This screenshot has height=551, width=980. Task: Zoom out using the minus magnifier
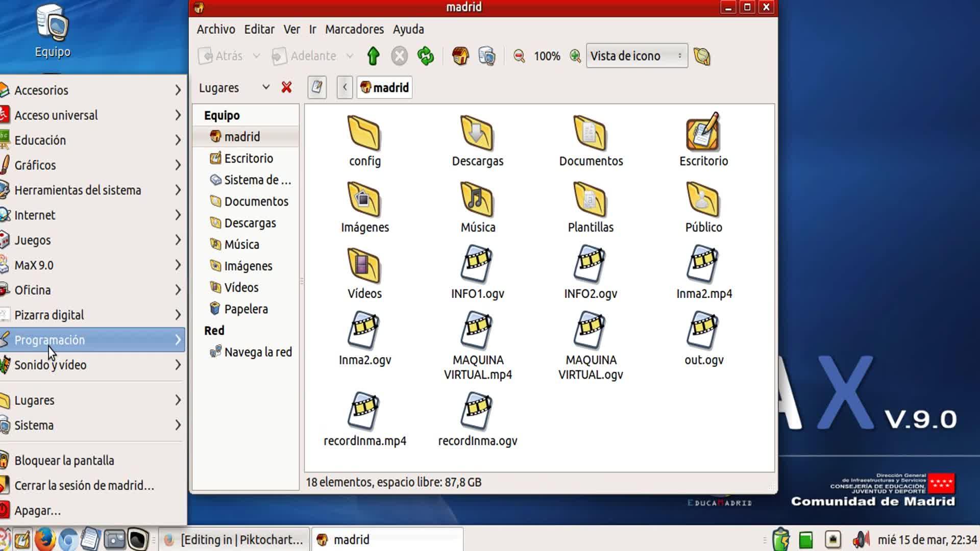click(x=519, y=56)
